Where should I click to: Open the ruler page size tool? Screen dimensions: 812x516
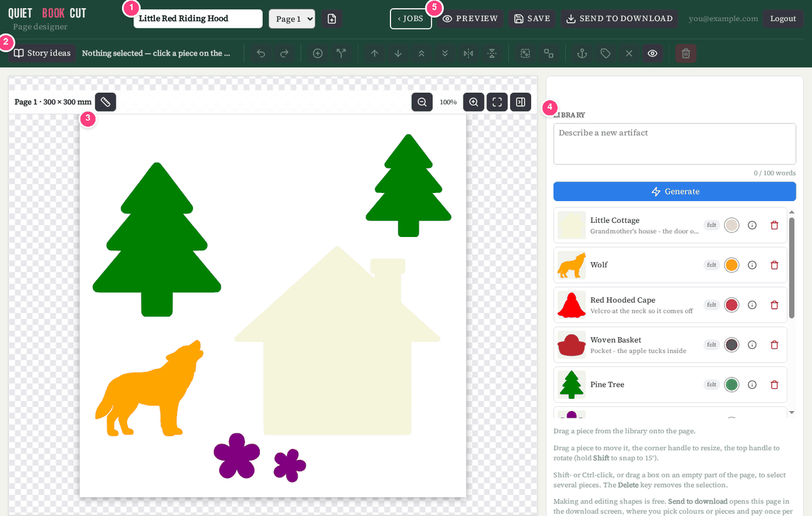click(106, 102)
